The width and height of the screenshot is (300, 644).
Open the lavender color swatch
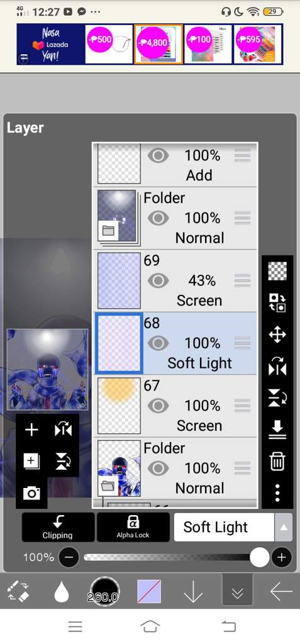[x=149, y=591]
